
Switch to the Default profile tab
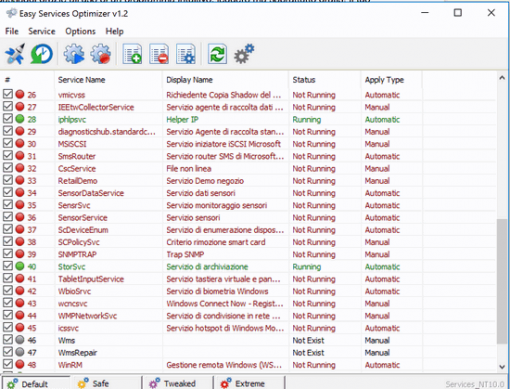pos(36,383)
